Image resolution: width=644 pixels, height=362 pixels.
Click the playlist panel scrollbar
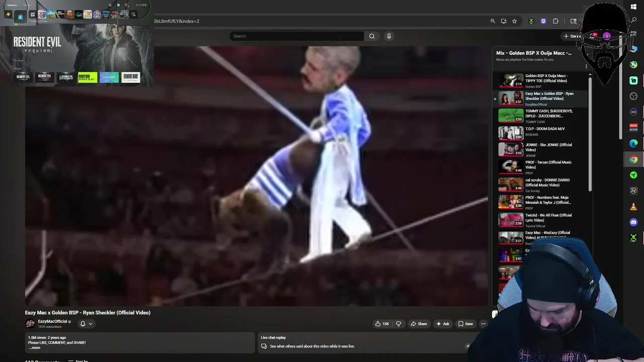tap(590, 133)
